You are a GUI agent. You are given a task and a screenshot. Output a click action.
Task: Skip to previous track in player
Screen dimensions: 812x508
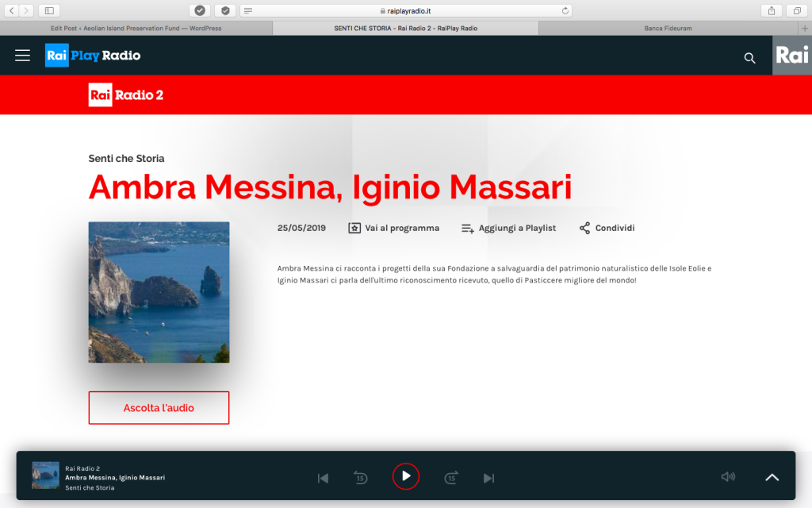click(324, 478)
